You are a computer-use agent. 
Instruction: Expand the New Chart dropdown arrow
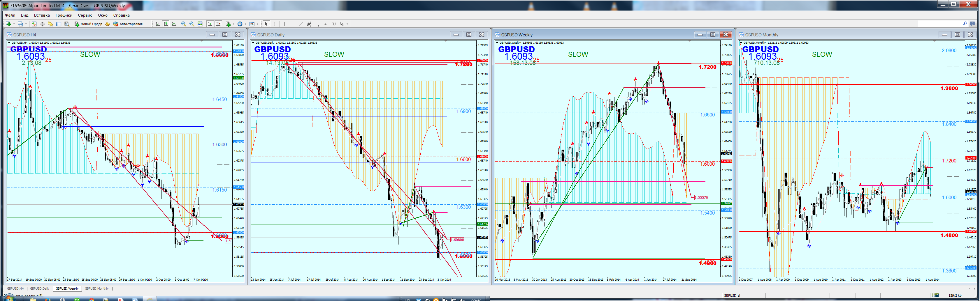(x=14, y=24)
